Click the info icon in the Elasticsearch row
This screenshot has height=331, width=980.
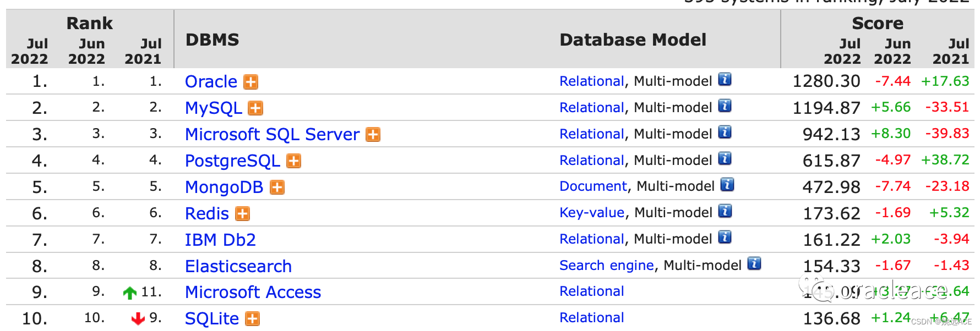754,264
